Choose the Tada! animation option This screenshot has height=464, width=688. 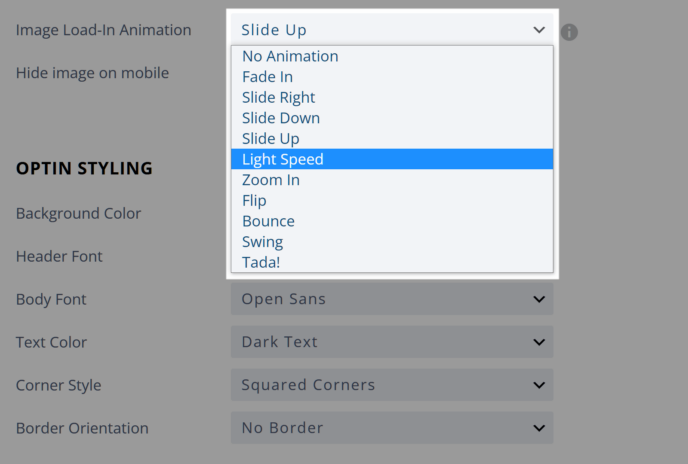coord(392,262)
